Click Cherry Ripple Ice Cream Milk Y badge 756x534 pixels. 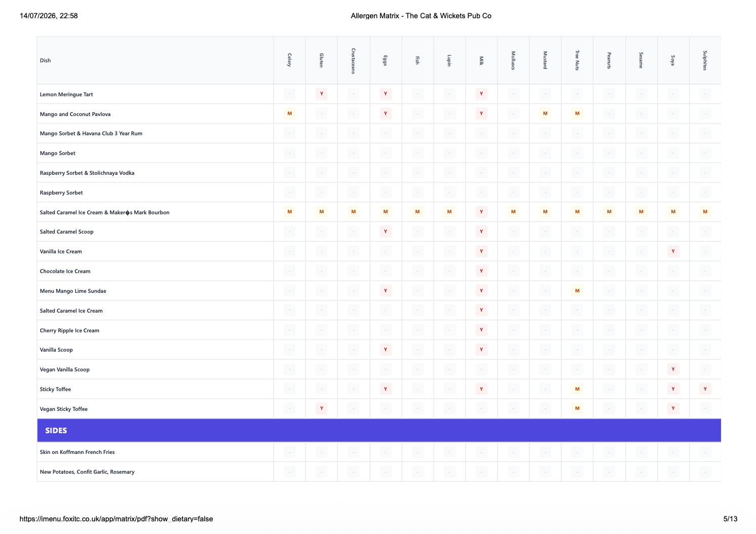481,330
